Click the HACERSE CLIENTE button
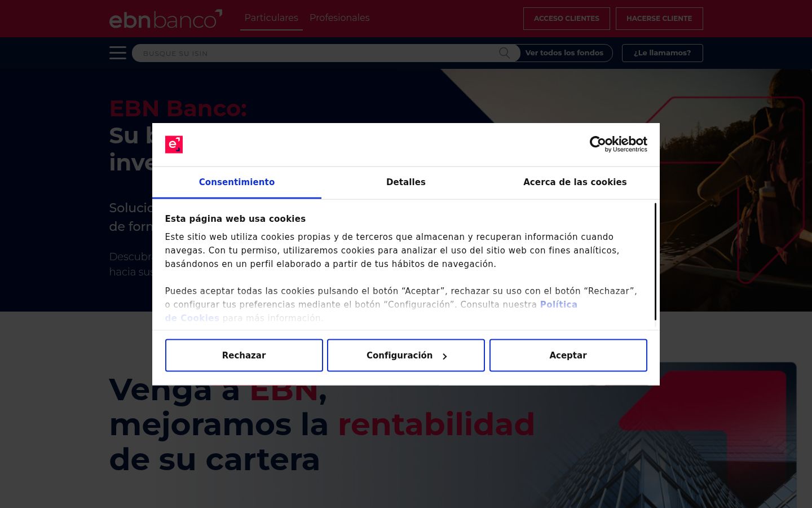 659,19
